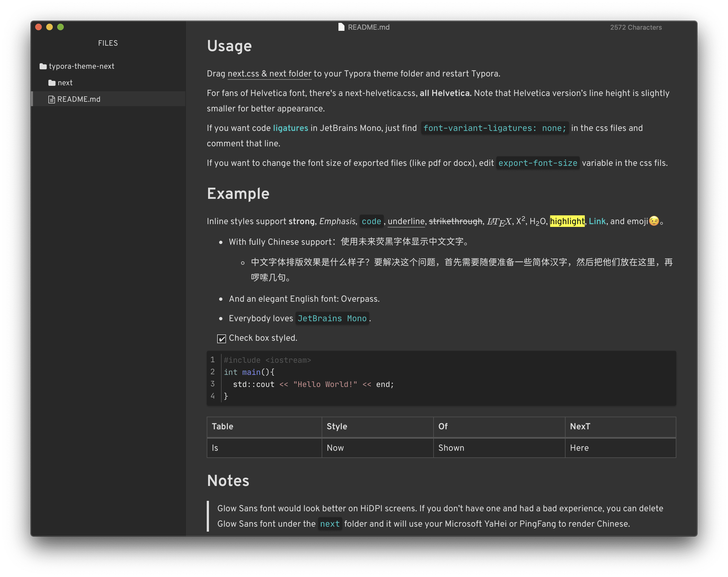The height and width of the screenshot is (577, 728).
Task: Uncheck the 'Check box styled' checkbox
Action: point(222,339)
